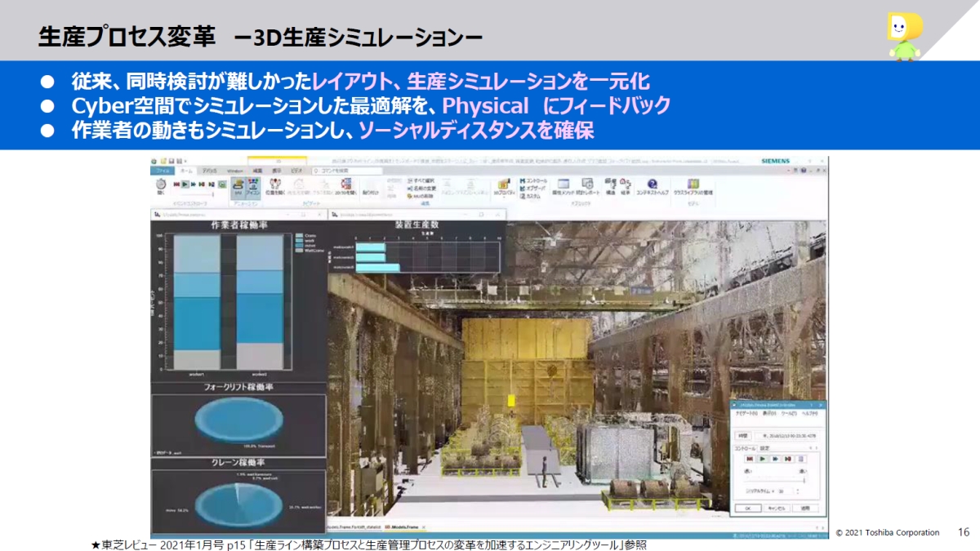Screen dimensions: 980x551
Task: Click the フォークリフト稼働率 chart title
Action: (239, 388)
